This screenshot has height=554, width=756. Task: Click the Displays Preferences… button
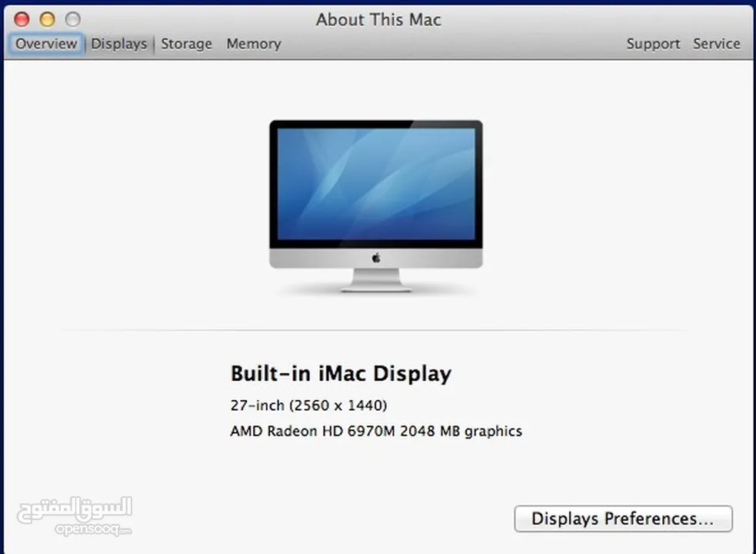(x=623, y=519)
